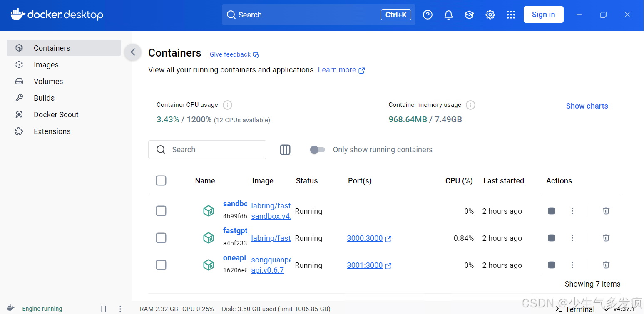Collapse the left sidebar chevron
The height and width of the screenshot is (314, 644).
pyautogui.click(x=133, y=52)
